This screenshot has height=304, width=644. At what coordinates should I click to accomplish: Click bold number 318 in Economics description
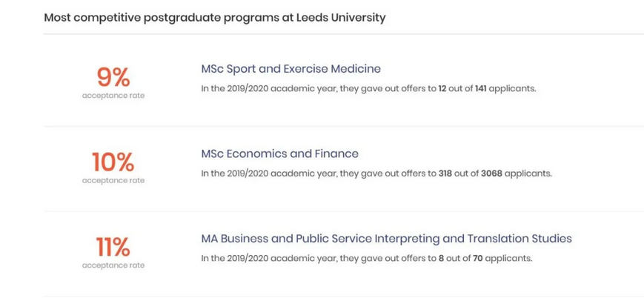[x=445, y=174]
